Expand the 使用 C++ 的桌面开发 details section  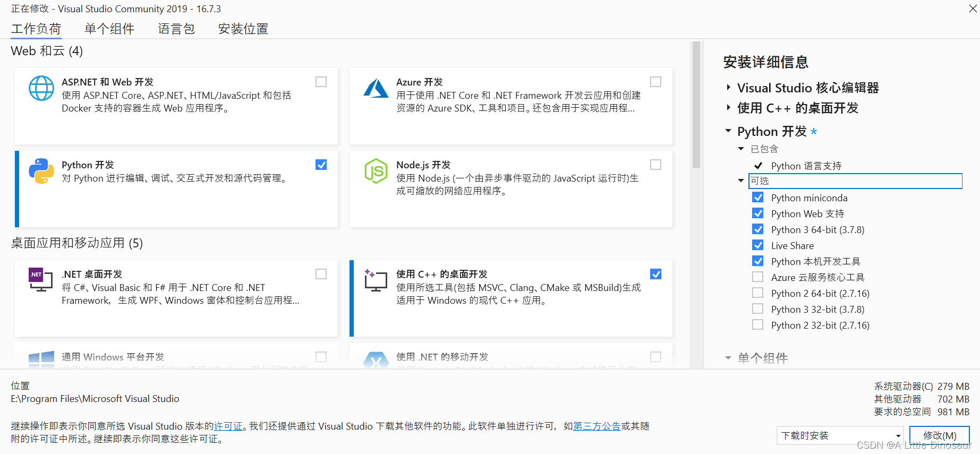coord(729,108)
